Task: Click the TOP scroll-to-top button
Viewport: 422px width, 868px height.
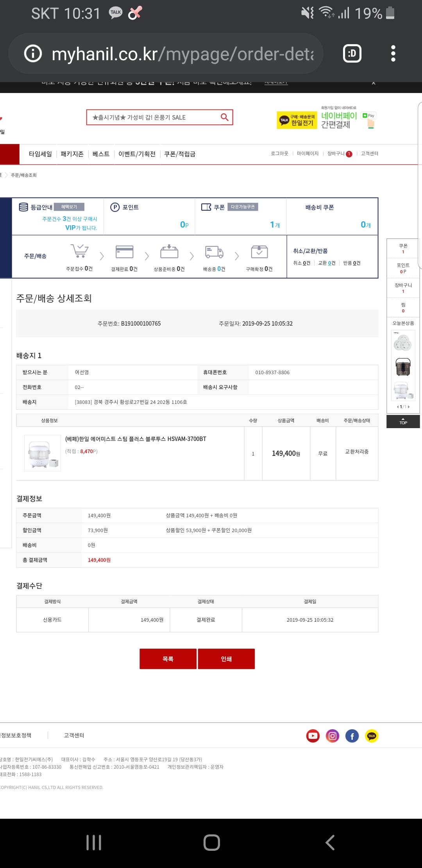Action: click(x=403, y=421)
